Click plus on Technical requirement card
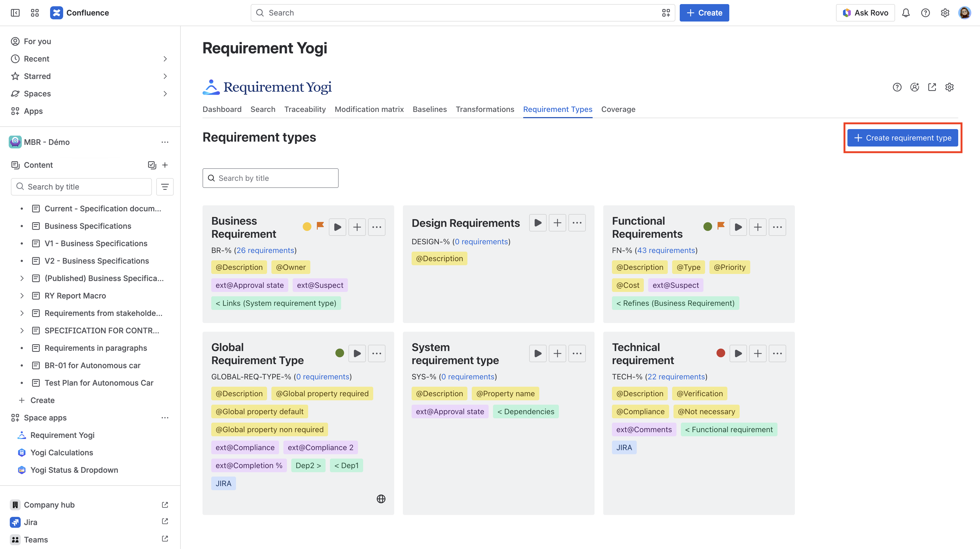The width and height of the screenshot is (980, 549). pos(758,353)
